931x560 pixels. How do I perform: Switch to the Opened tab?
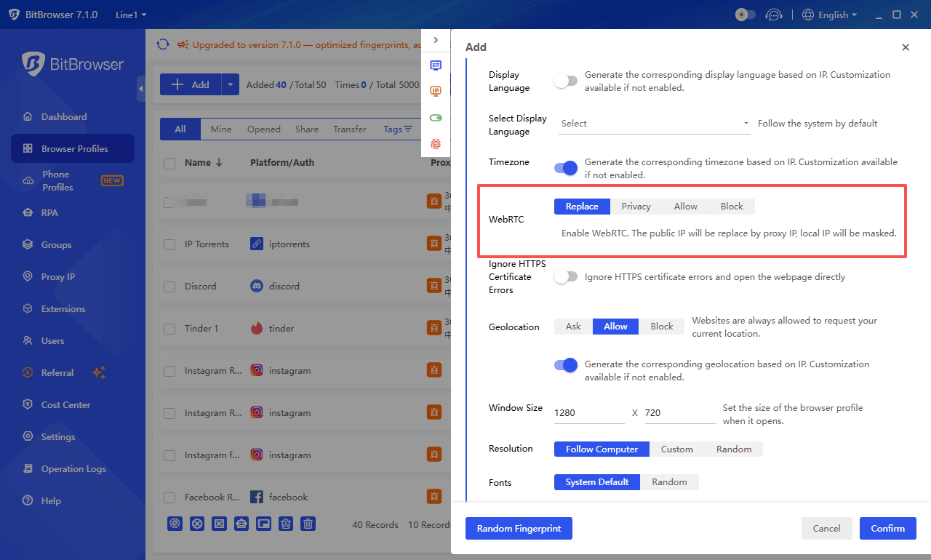(x=263, y=129)
